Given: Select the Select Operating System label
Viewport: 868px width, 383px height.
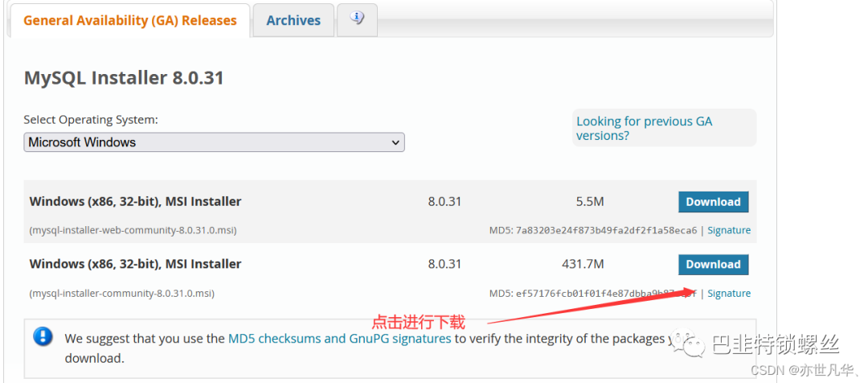Looking at the screenshot, I should tap(91, 120).
